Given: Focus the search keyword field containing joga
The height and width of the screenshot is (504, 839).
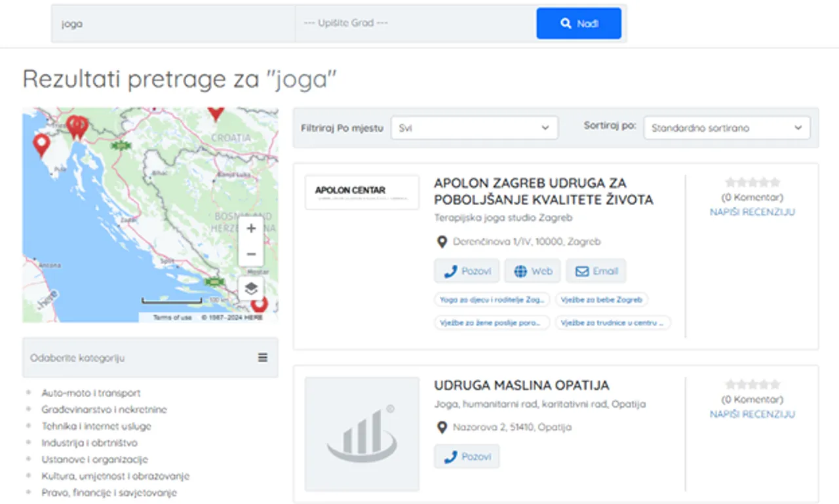Looking at the screenshot, I should (174, 24).
